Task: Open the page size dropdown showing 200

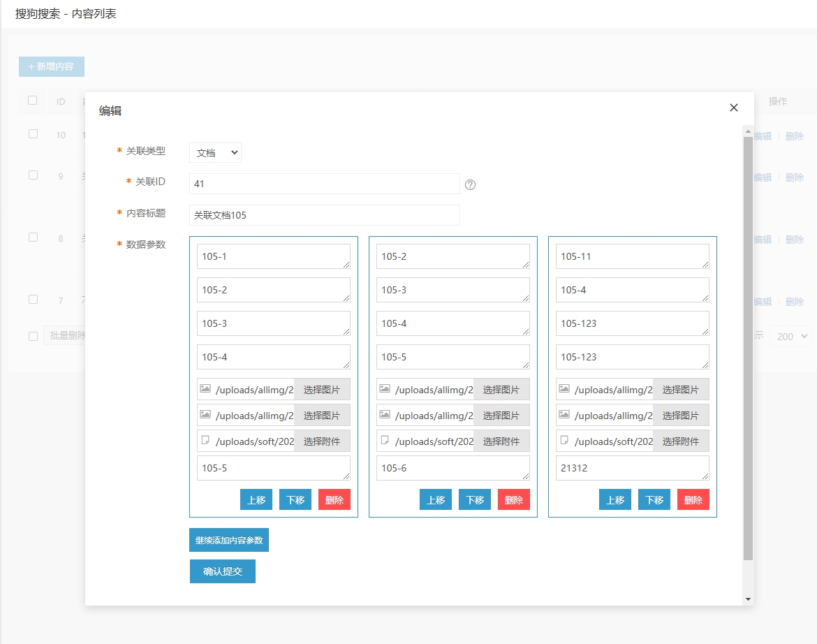Action: pos(790,337)
